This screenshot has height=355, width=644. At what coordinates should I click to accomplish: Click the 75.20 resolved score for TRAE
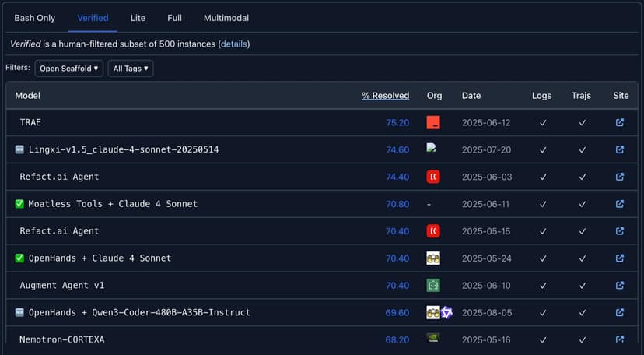[397, 122]
